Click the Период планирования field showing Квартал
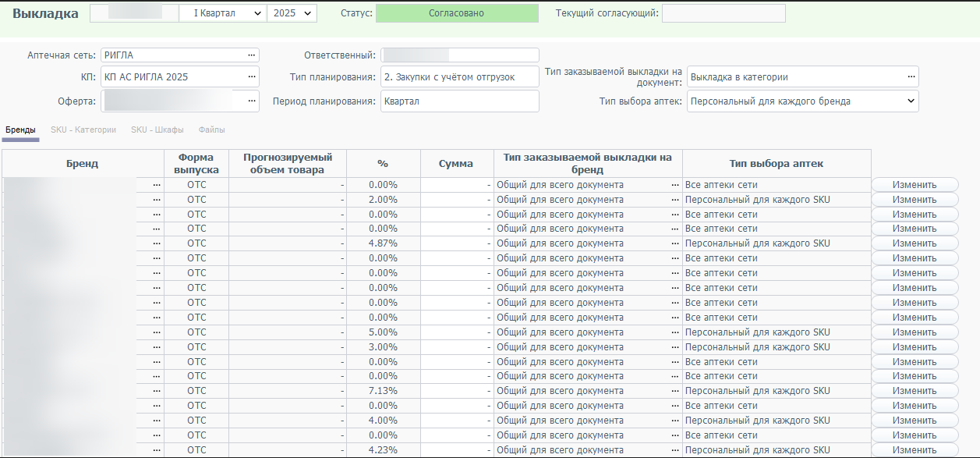 [460, 101]
